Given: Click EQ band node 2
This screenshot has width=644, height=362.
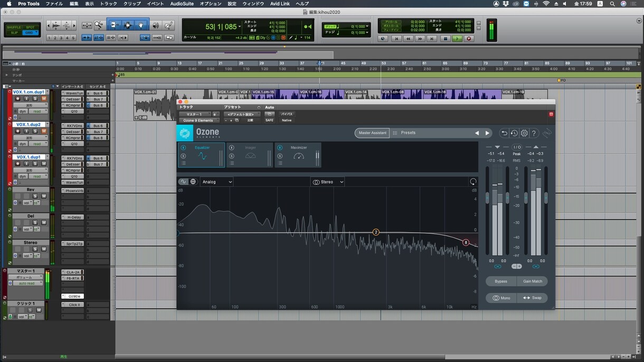Looking at the screenshot, I should point(376,232).
